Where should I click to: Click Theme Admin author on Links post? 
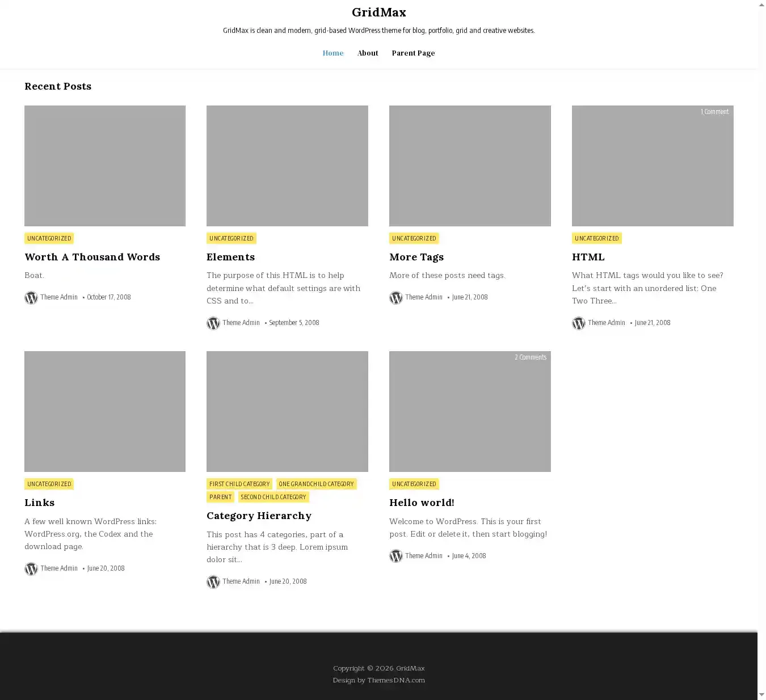pyautogui.click(x=59, y=568)
